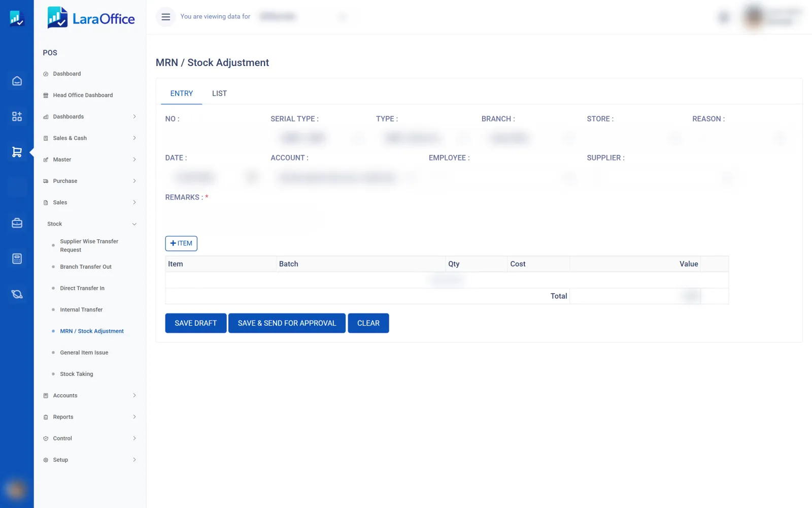Open Stock Taking page
This screenshot has width=812, height=508.
point(77,374)
